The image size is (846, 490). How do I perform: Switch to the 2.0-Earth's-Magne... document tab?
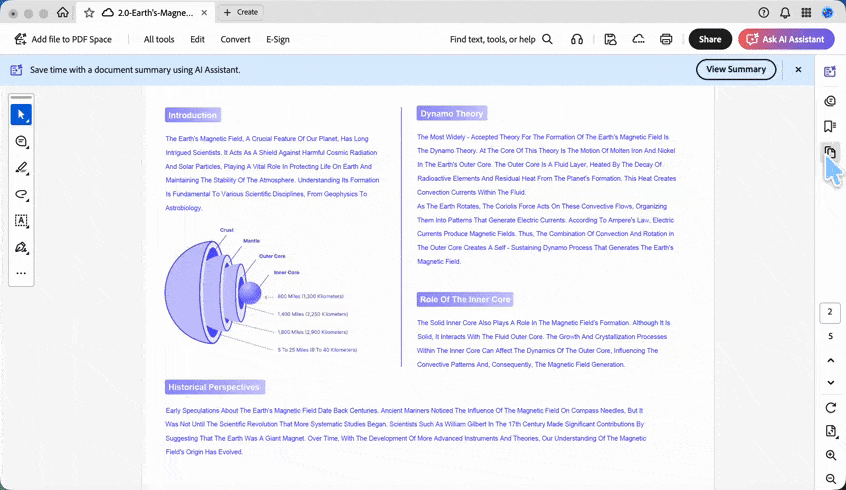(x=146, y=12)
